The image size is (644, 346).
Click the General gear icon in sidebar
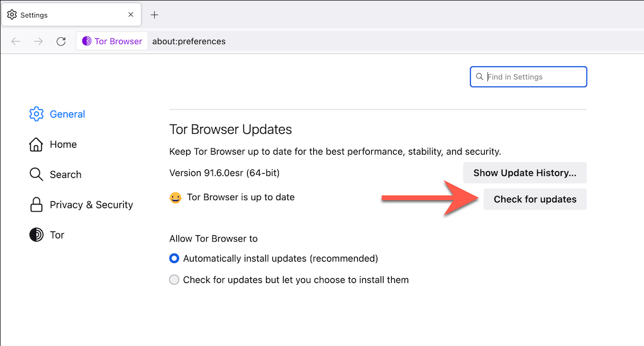pyautogui.click(x=36, y=114)
